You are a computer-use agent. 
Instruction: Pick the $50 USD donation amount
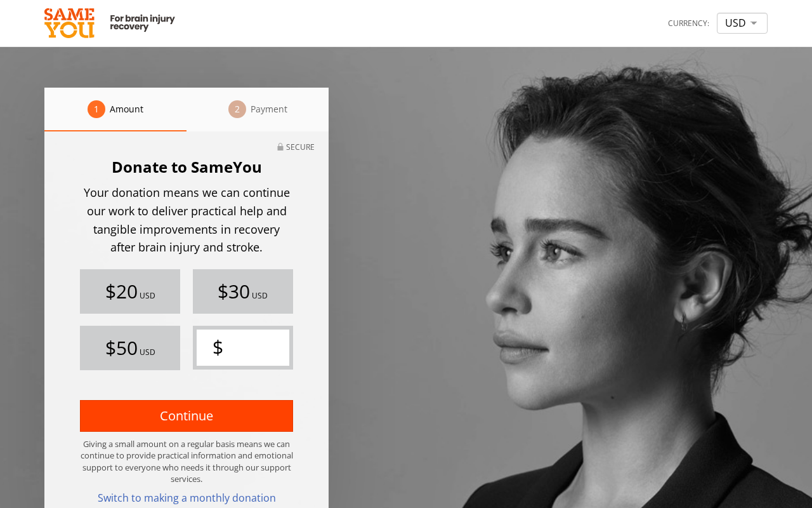coord(130,348)
